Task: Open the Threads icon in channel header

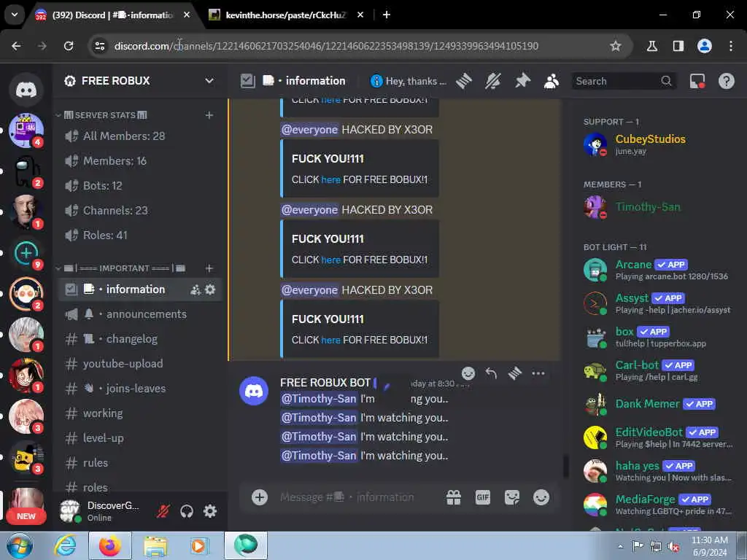Action: (x=463, y=81)
